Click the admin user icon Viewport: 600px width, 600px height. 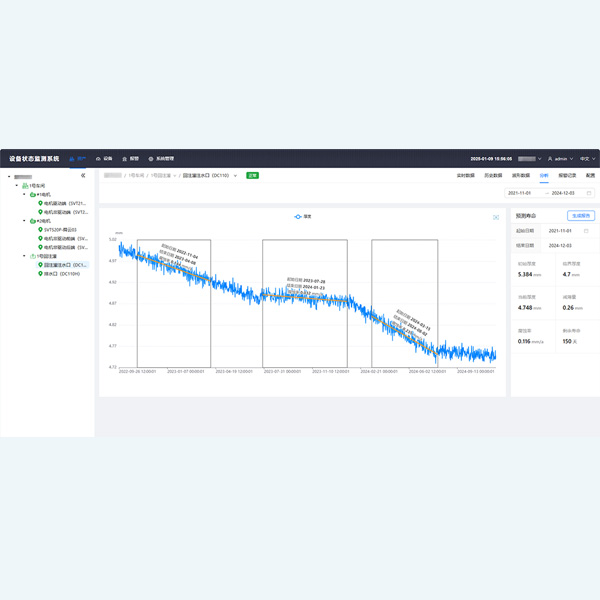(x=549, y=159)
